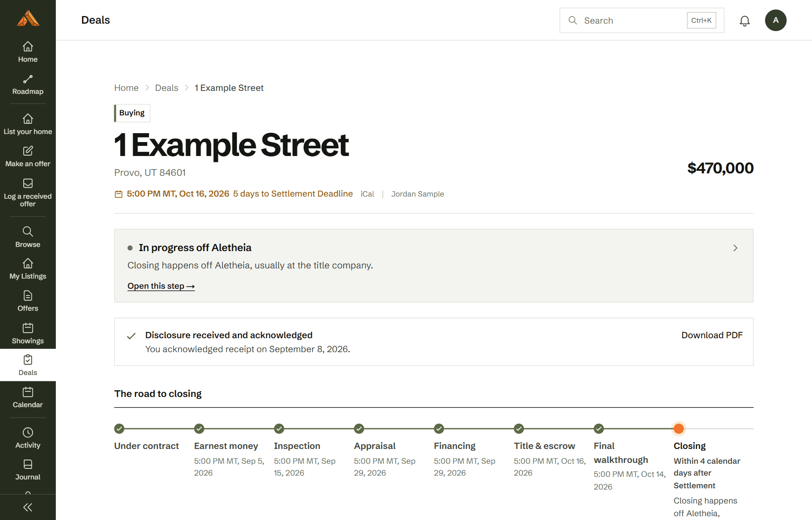Click the Final walkthrough timeline marker
Image resolution: width=812 pixels, height=520 pixels.
(x=599, y=429)
